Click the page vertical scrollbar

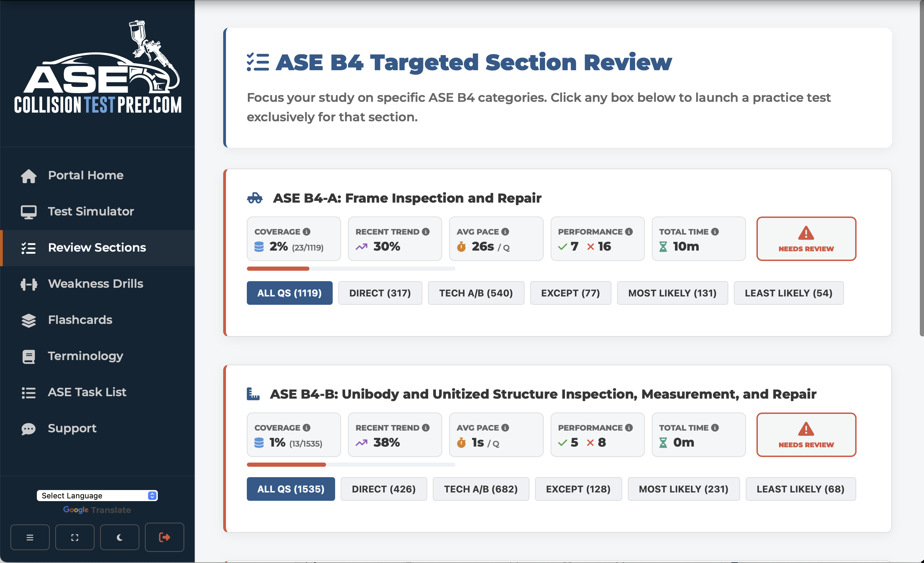(922, 169)
